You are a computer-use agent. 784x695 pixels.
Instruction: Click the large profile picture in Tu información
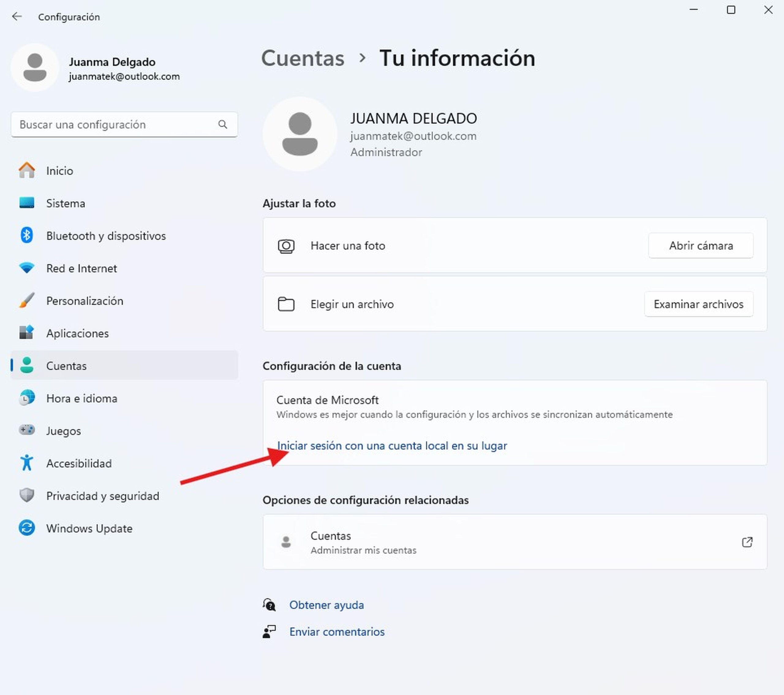pyautogui.click(x=300, y=134)
